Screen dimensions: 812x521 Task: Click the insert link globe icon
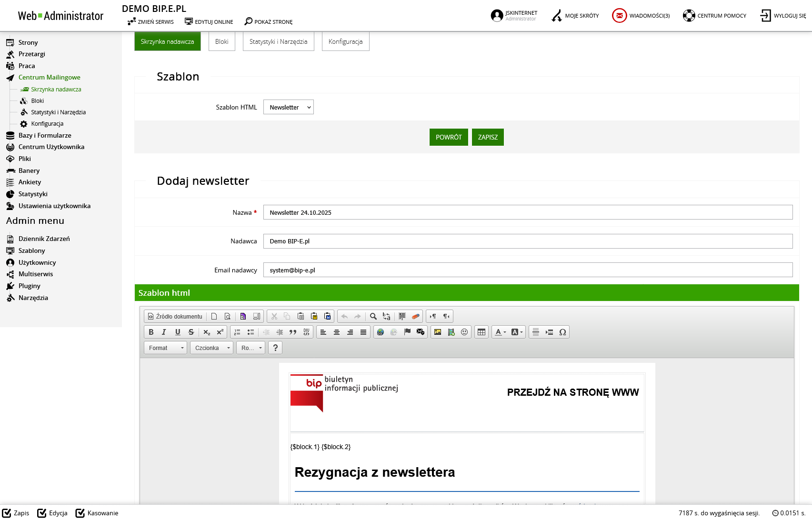point(380,332)
